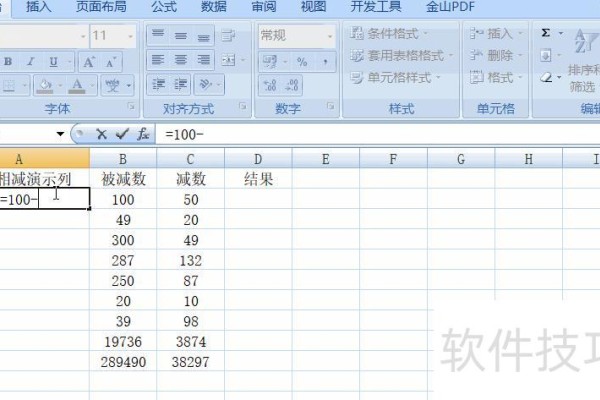Open the 插入 ribbon tab
This screenshot has width=600, height=400.
coord(39,7)
